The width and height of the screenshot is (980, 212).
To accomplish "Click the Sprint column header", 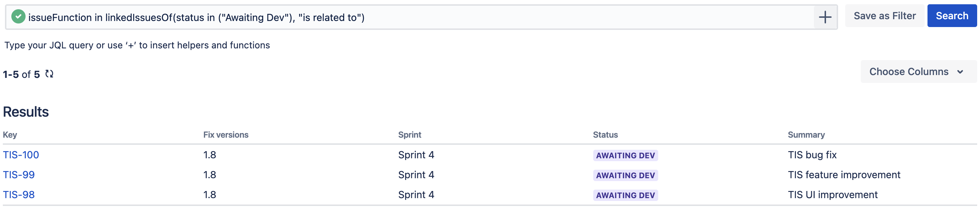I will click(x=409, y=134).
